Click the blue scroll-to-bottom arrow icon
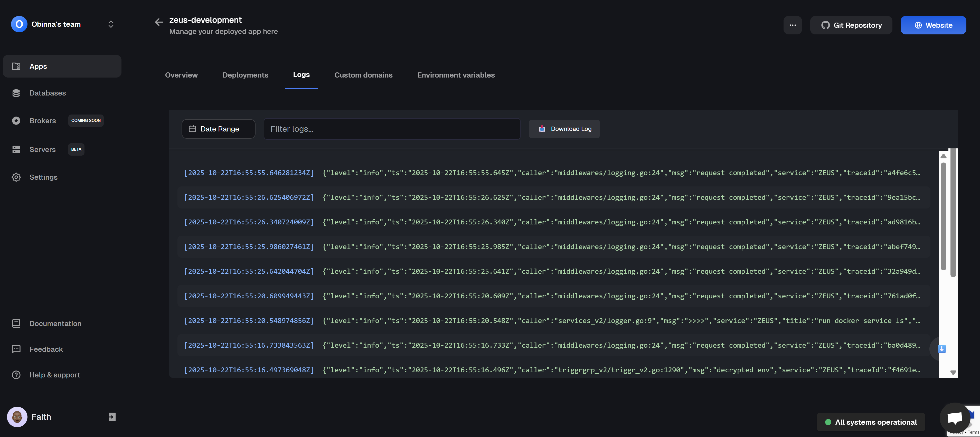The image size is (980, 437). [941, 349]
